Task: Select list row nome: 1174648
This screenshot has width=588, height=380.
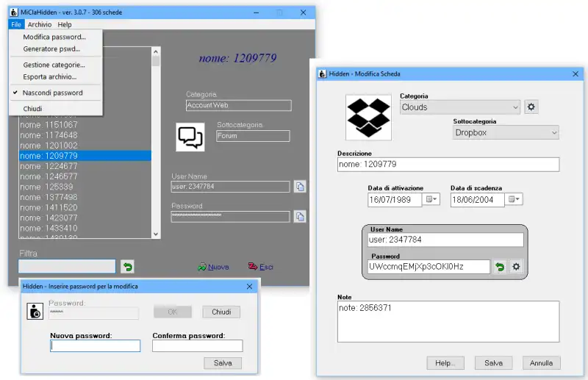Action: (85, 135)
